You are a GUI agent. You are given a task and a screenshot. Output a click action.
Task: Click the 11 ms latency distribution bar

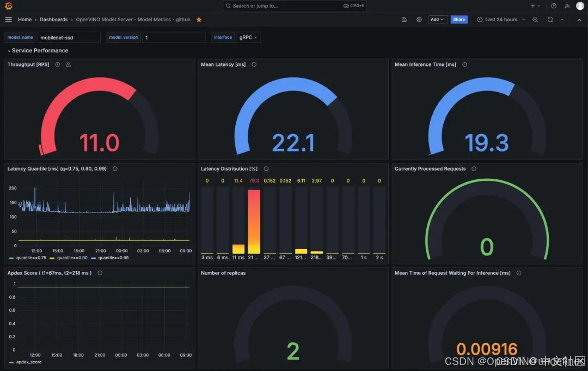coord(238,249)
